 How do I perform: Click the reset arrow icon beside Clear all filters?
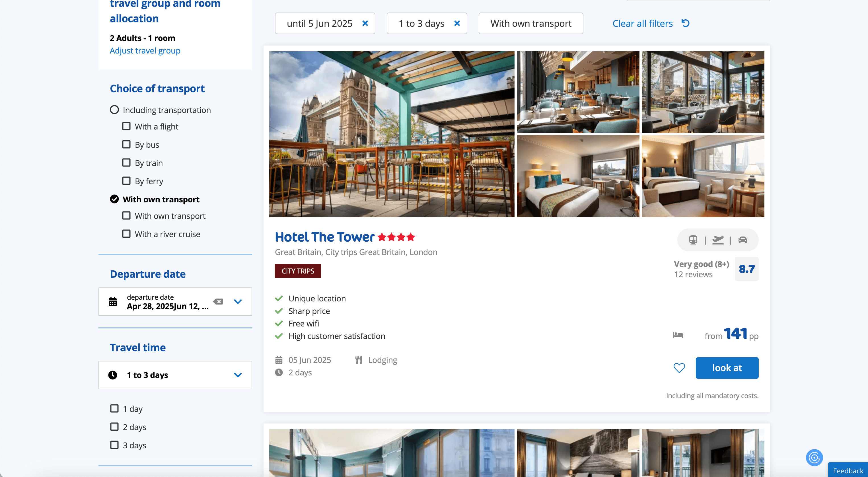click(x=685, y=23)
